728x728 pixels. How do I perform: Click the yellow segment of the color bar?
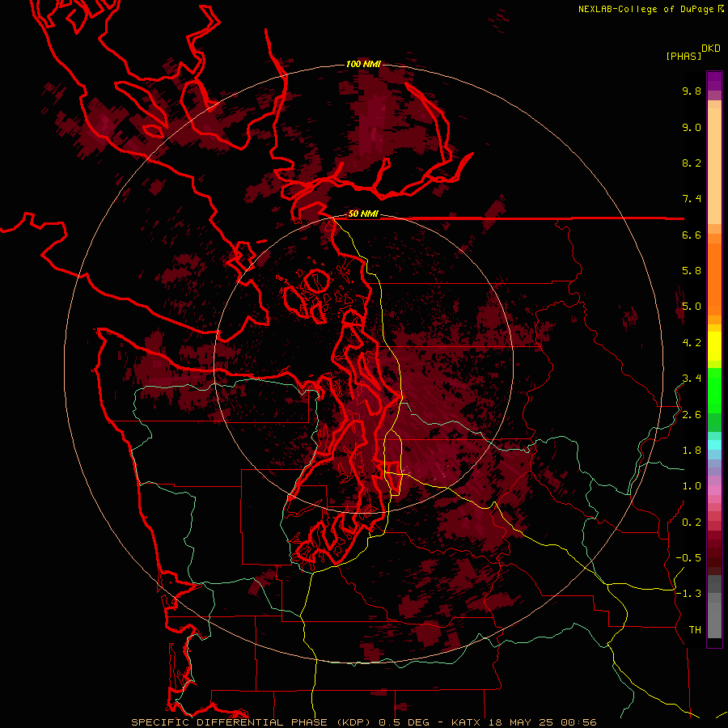(714, 346)
